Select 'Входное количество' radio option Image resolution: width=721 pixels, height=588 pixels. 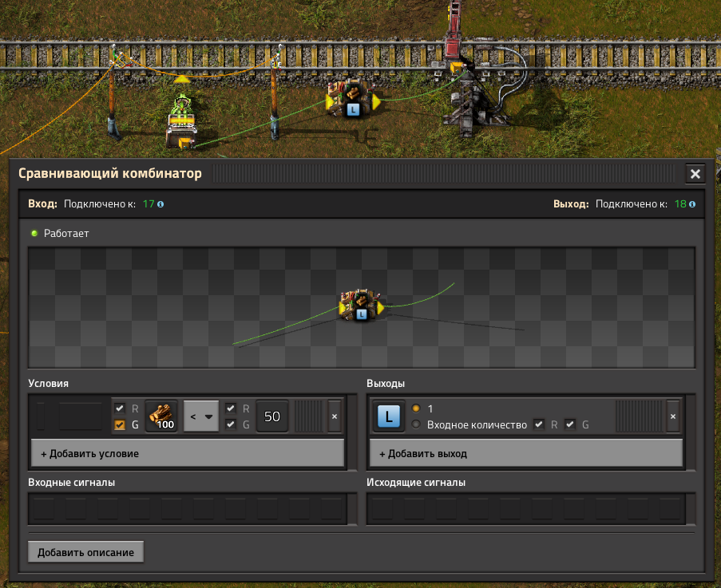416,424
